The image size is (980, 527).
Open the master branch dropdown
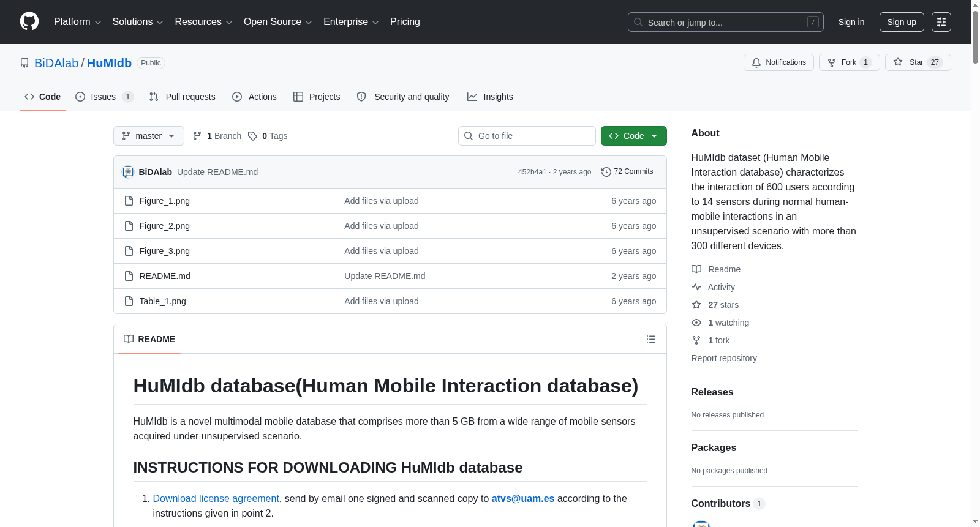coord(149,136)
